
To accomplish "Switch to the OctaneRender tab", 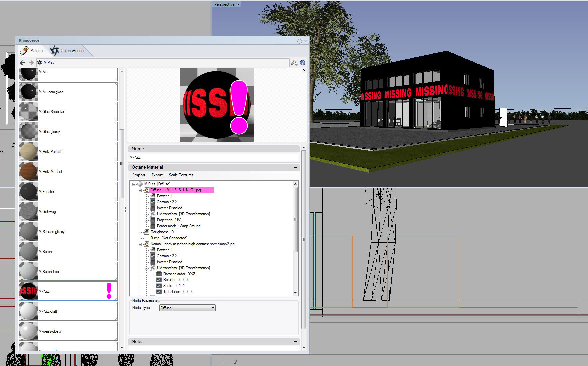I will coord(67,51).
